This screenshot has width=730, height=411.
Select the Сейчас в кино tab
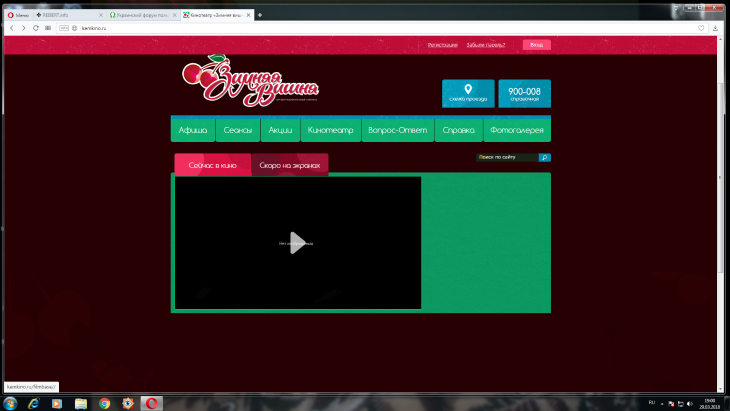[x=213, y=165]
